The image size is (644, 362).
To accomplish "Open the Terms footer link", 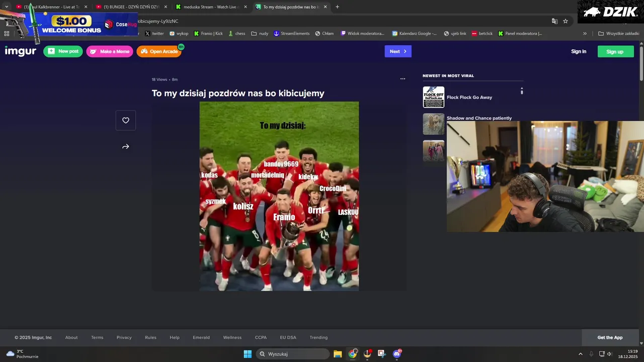I will tap(97, 337).
